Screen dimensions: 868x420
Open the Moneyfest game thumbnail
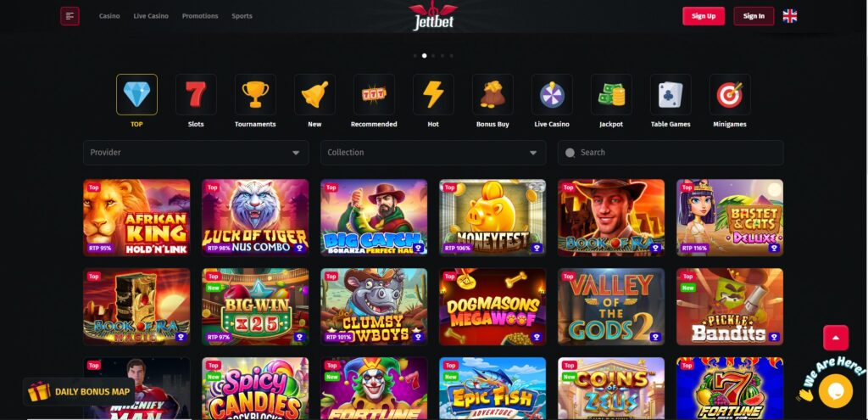coord(492,217)
